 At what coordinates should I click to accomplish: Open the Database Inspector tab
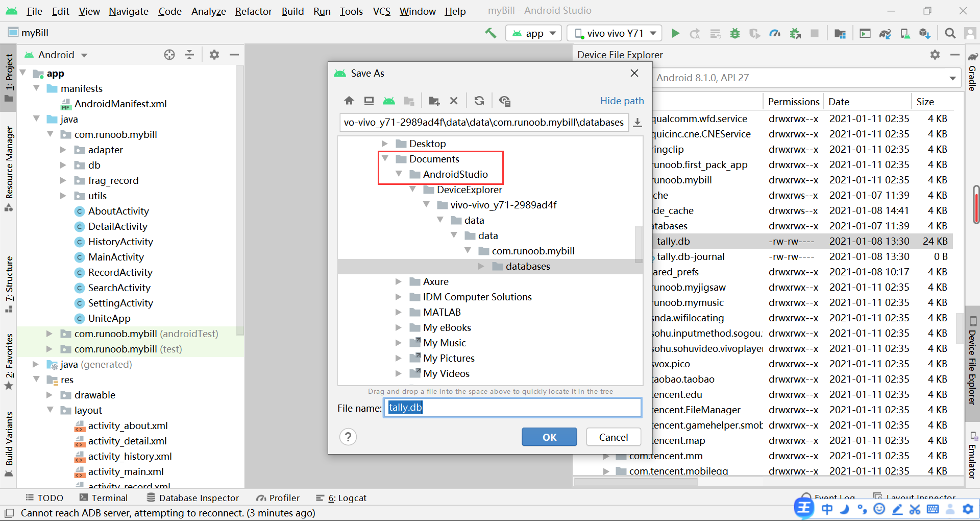click(x=193, y=498)
